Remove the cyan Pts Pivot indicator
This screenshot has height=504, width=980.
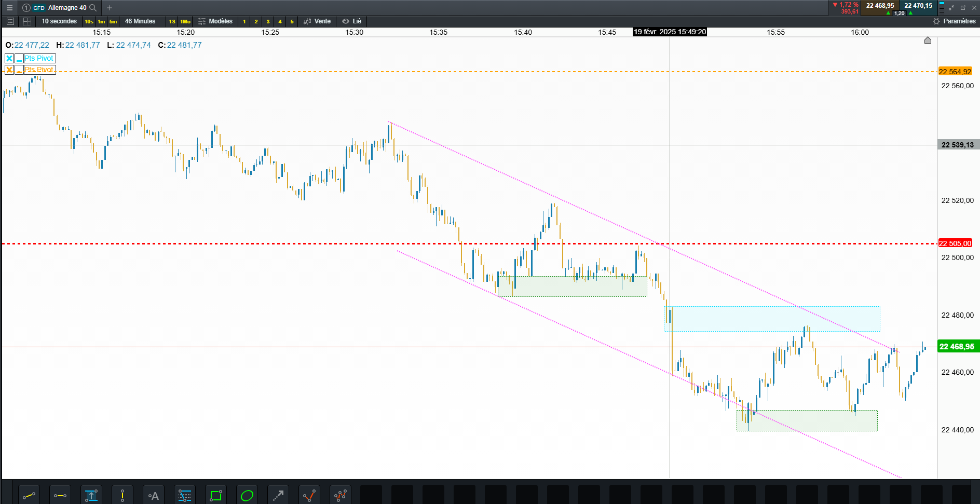[x=9, y=58]
